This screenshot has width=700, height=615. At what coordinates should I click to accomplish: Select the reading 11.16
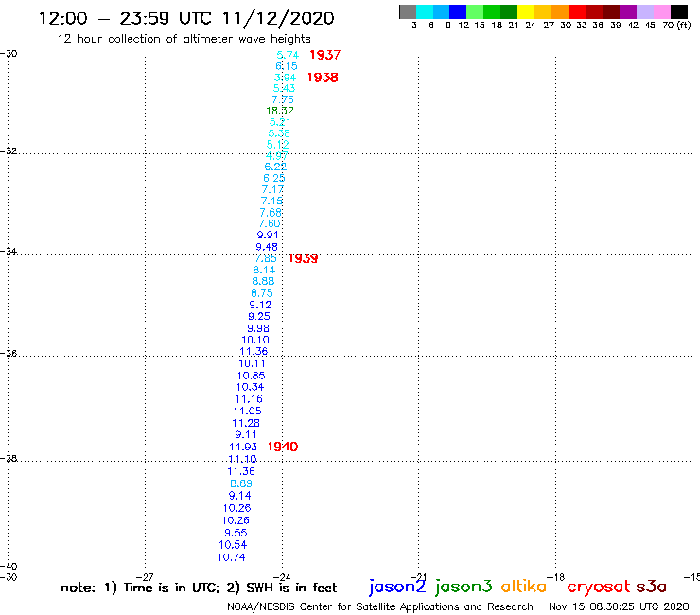[249, 399]
